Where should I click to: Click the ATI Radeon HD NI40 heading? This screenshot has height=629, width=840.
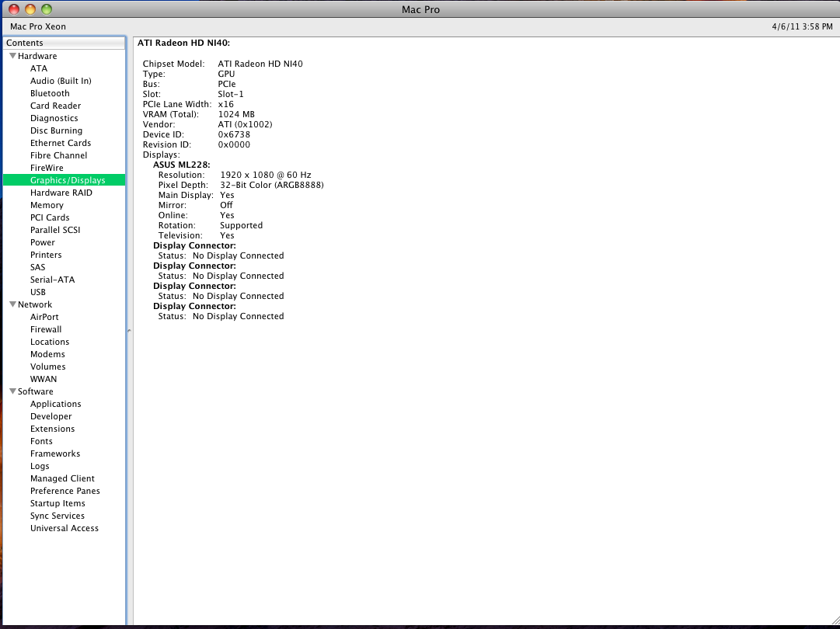click(x=183, y=43)
